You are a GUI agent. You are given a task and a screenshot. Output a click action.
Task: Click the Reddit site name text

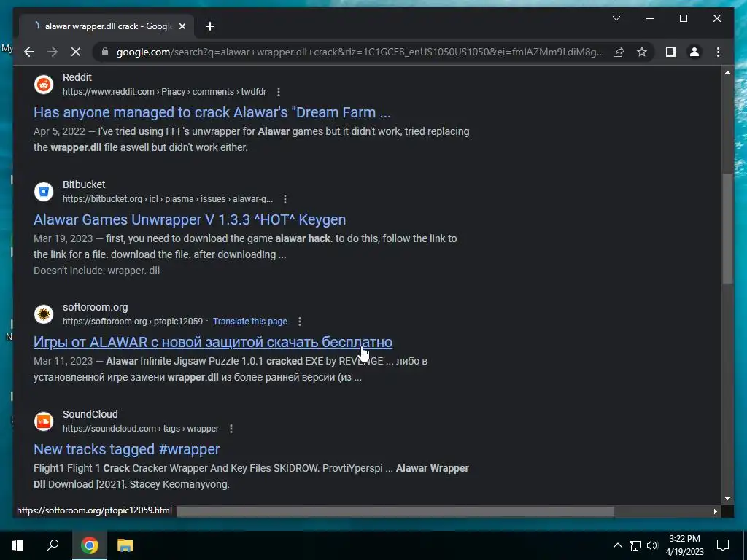click(x=77, y=77)
